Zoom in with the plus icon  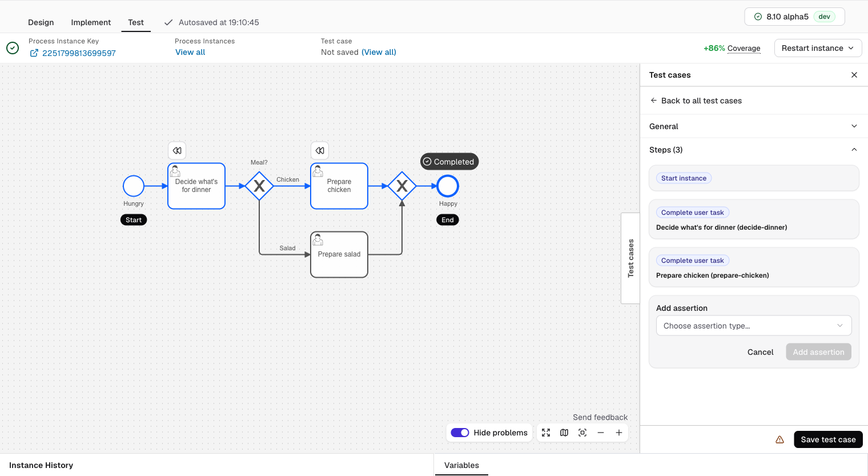619,433
